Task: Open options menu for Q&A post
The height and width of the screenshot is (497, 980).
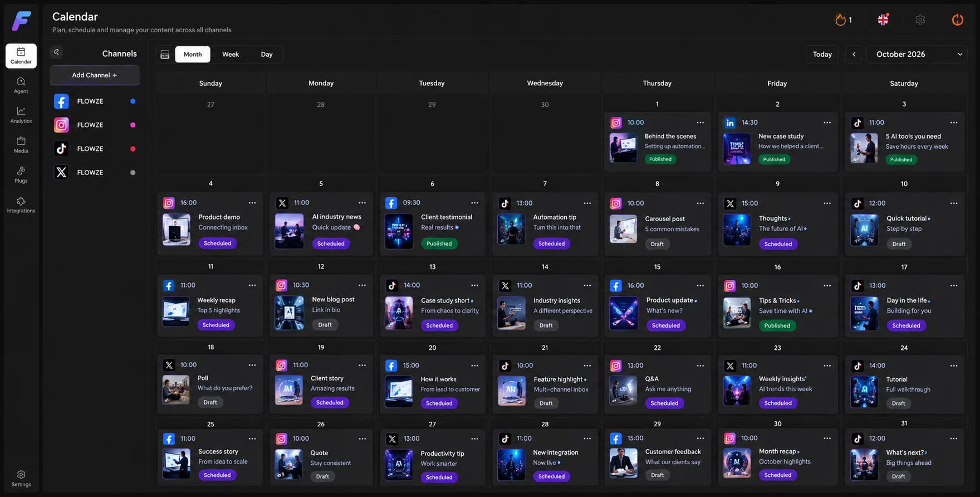Action: coord(700,366)
